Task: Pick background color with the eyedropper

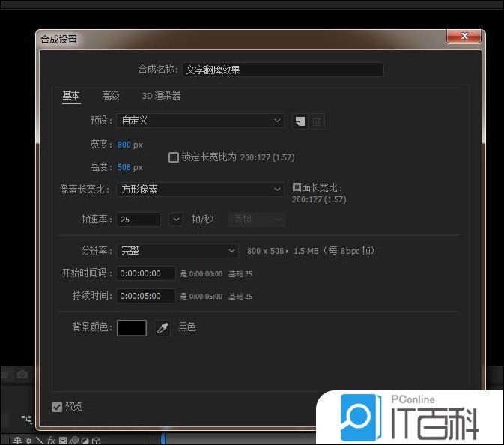Action: (163, 328)
